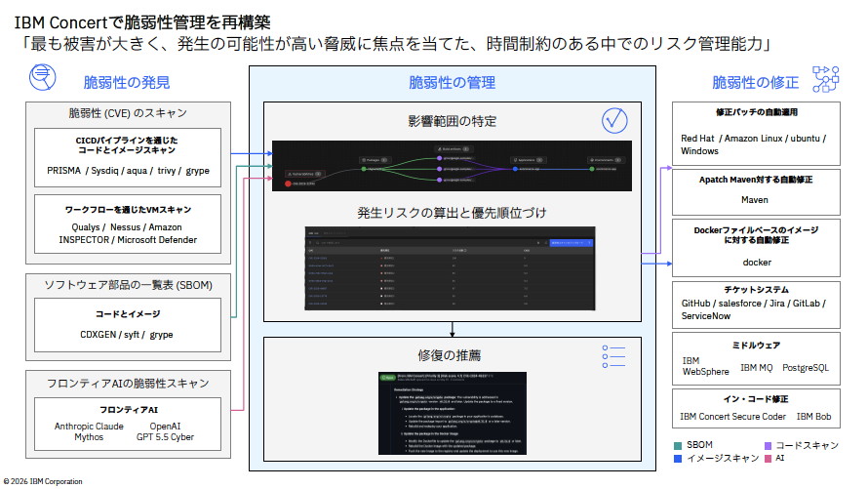Viewport: 868px width, 489px height.
Task: Click the ミドルウェア title
Action: pyautogui.click(x=756, y=346)
